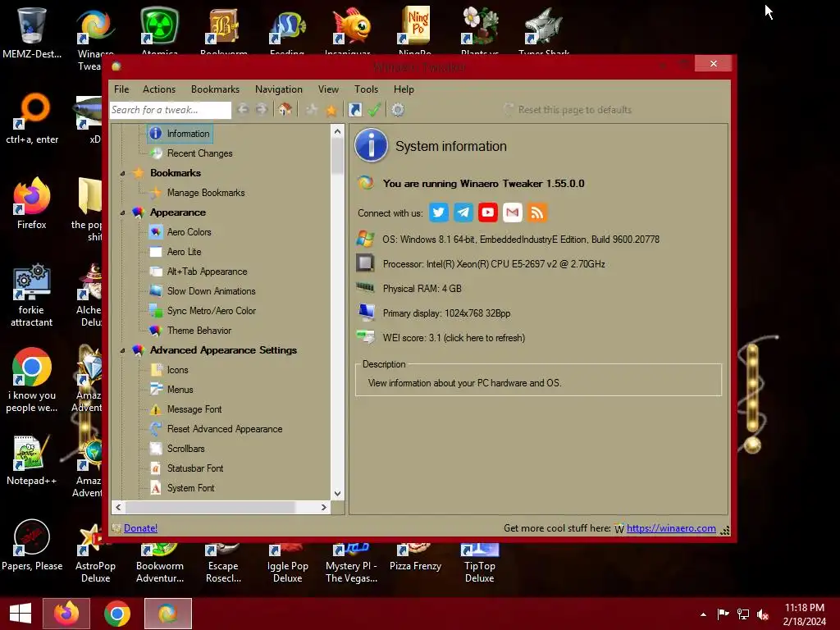Click Reset this page to defaults

(568, 110)
